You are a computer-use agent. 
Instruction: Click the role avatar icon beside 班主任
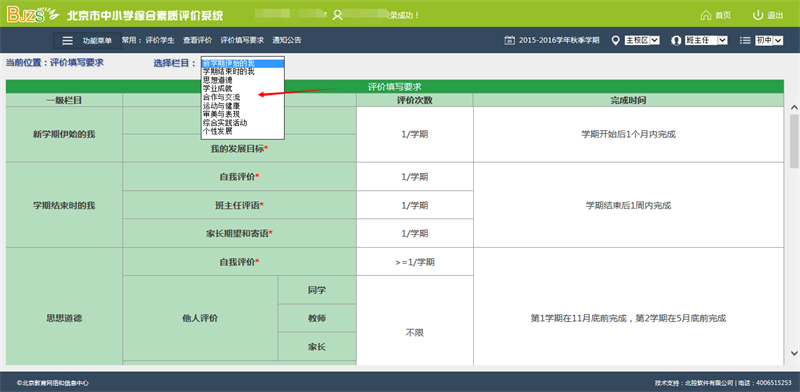coord(677,40)
